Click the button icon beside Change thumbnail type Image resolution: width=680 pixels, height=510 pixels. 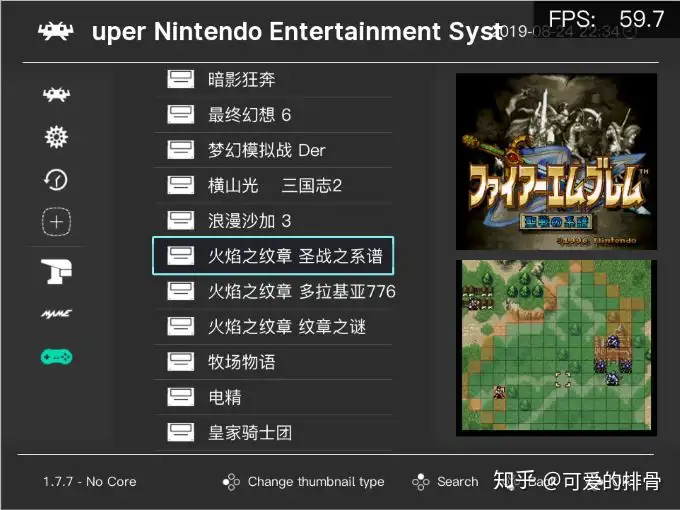point(231,482)
